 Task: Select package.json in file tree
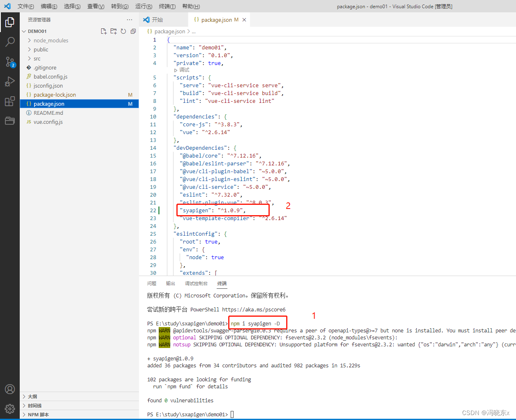[x=79, y=104]
